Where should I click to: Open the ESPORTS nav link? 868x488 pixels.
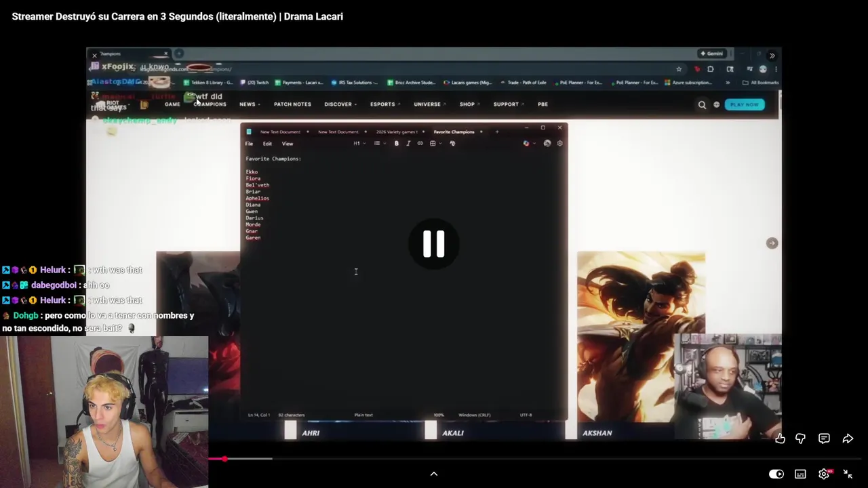[384, 104]
